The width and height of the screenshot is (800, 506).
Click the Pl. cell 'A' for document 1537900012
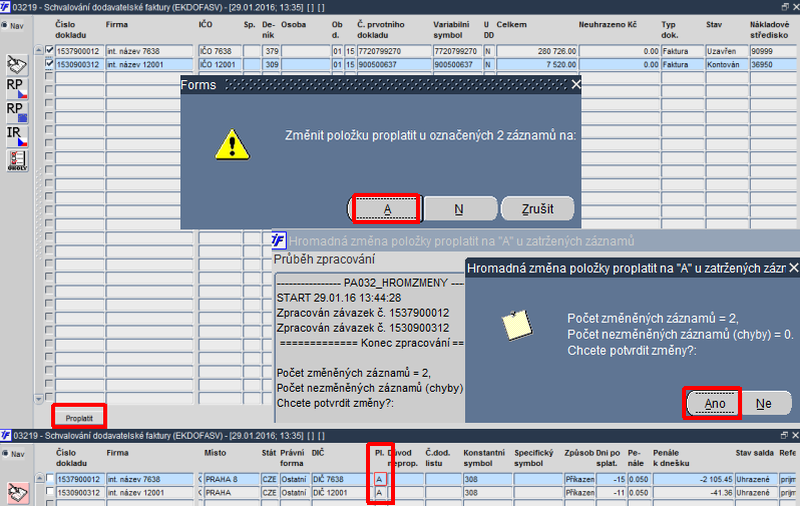click(379, 479)
